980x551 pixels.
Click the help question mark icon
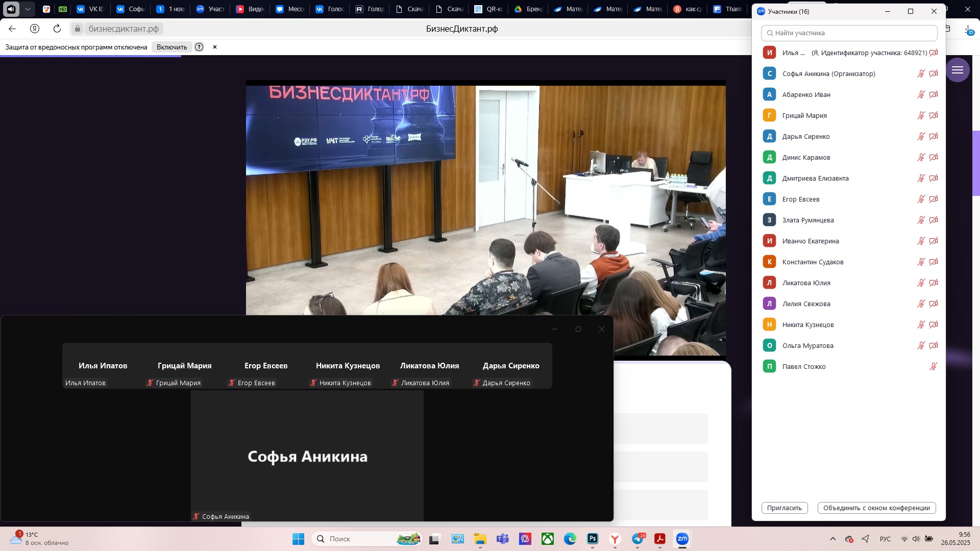click(x=199, y=47)
